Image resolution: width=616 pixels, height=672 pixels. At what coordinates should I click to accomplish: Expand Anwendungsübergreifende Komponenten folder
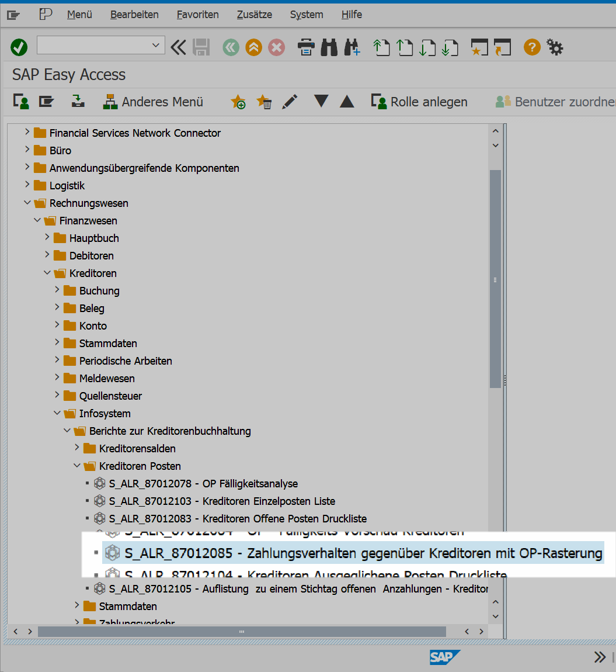point(27,167)
